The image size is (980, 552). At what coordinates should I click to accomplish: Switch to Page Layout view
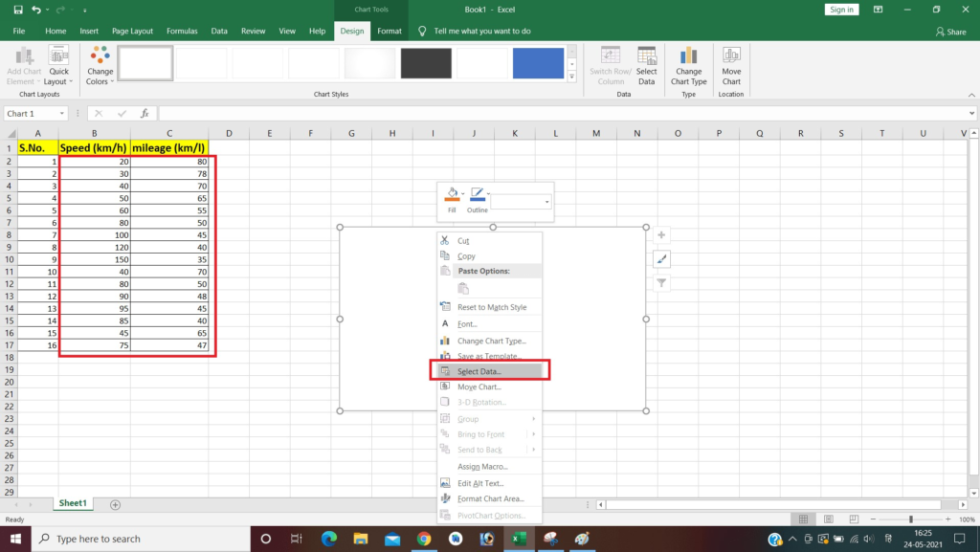pos(829,519)
